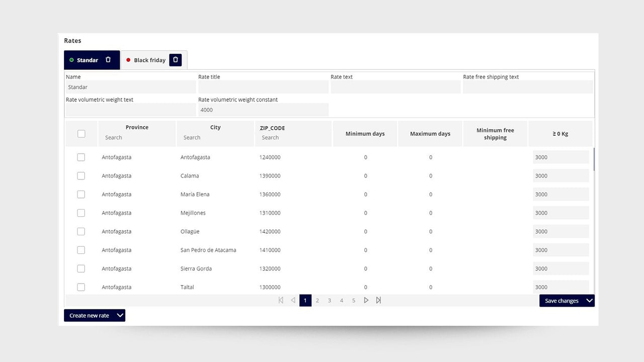Delete the Standar rate via trash icon

pyautogui.click(x=108, y=60)
